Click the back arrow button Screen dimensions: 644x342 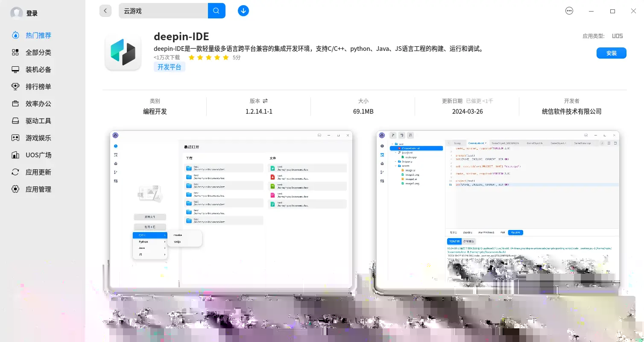pyautogui.click(x=105, y=11)
